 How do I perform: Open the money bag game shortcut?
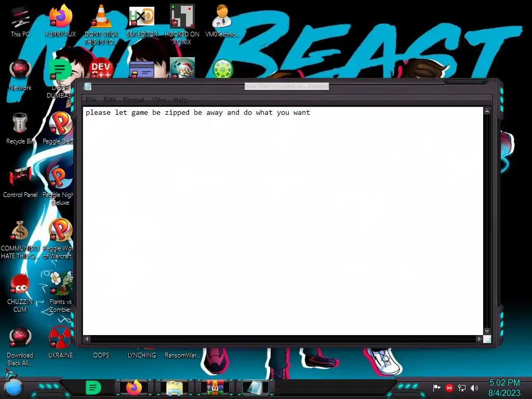click(20, 239)
